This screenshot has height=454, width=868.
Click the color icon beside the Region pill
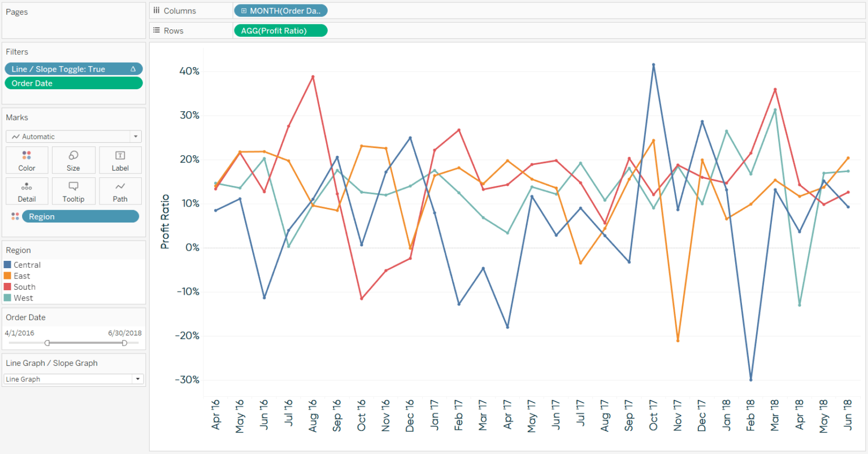coord(14,216)
